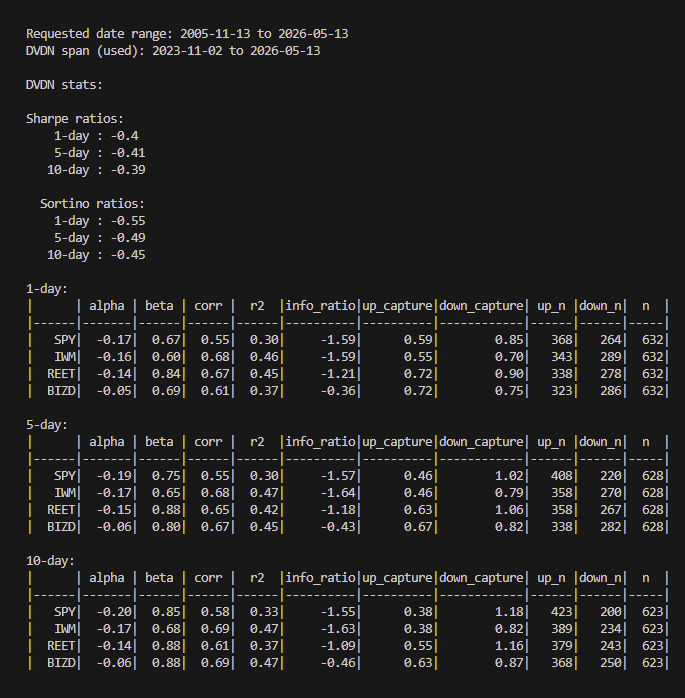This screenshot has height=698, width=685.
Task: Select the 1-day Sharpe value -0.4
Action: [125, 136]
